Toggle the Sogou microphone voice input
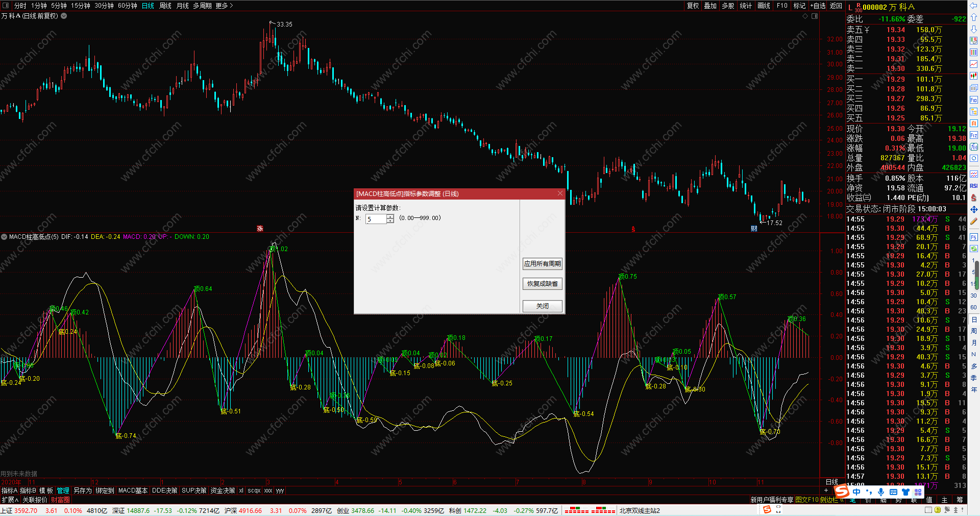Screen dimensions: 980x516 pyautogui.click(x=881, y=492)
